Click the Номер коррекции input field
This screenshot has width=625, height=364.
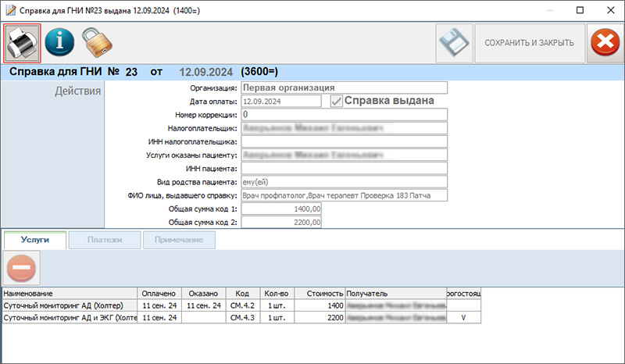click(x=344, y=115)
